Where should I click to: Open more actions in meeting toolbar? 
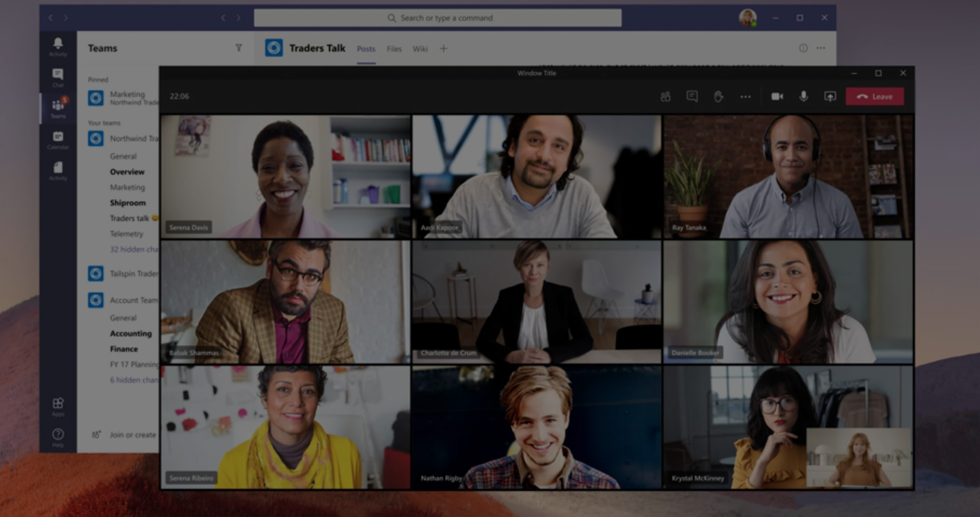click(745, 97)
